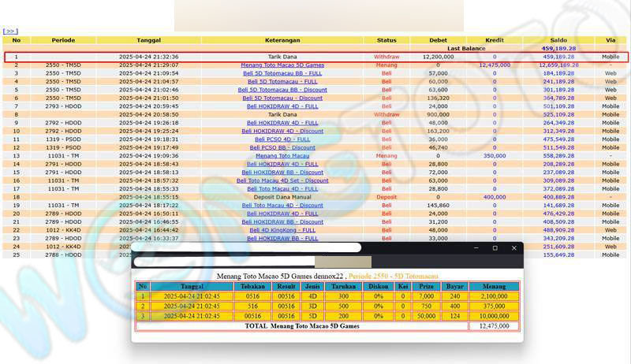Open Beli PCSO 4D - FULL link
The height and width of the screenshot is (364, 631).
tap(282, 139)
